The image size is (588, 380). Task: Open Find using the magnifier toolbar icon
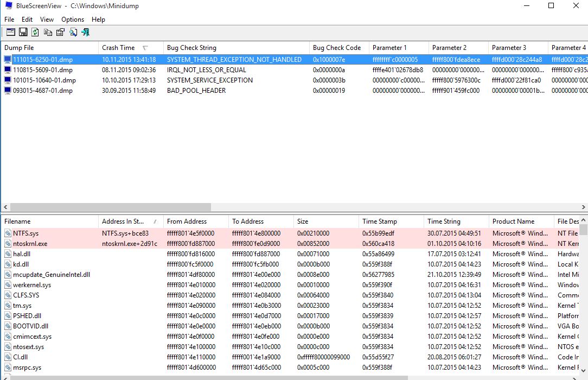(x=73, y=32)
